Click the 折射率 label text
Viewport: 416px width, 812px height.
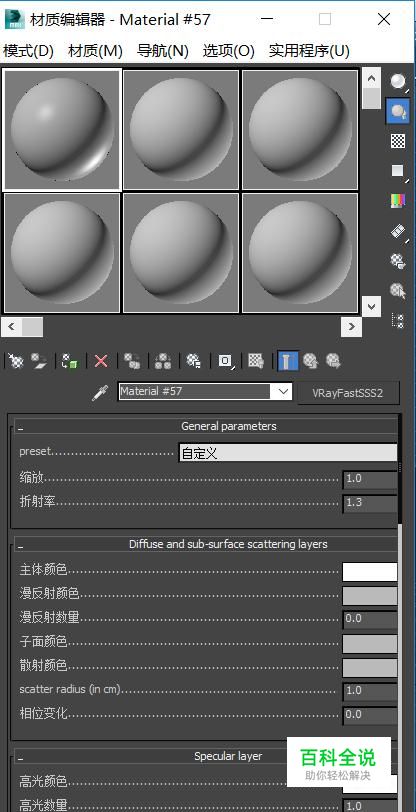pyautogui.click(x=37, y=502)
